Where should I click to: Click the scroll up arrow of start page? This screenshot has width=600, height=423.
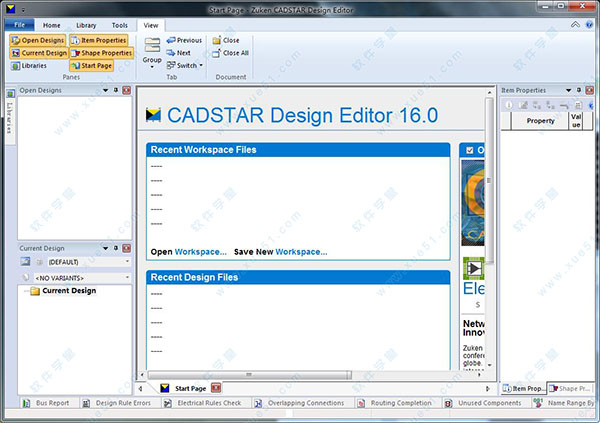489,93
